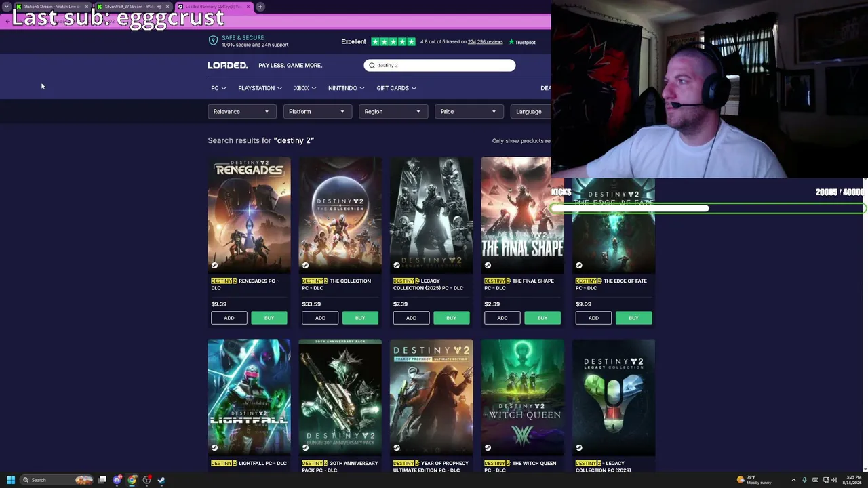The width and height of the screenshot is (868, 488).
Task: Buy Destiny 2 The Collection
Action: coord(360,318)
